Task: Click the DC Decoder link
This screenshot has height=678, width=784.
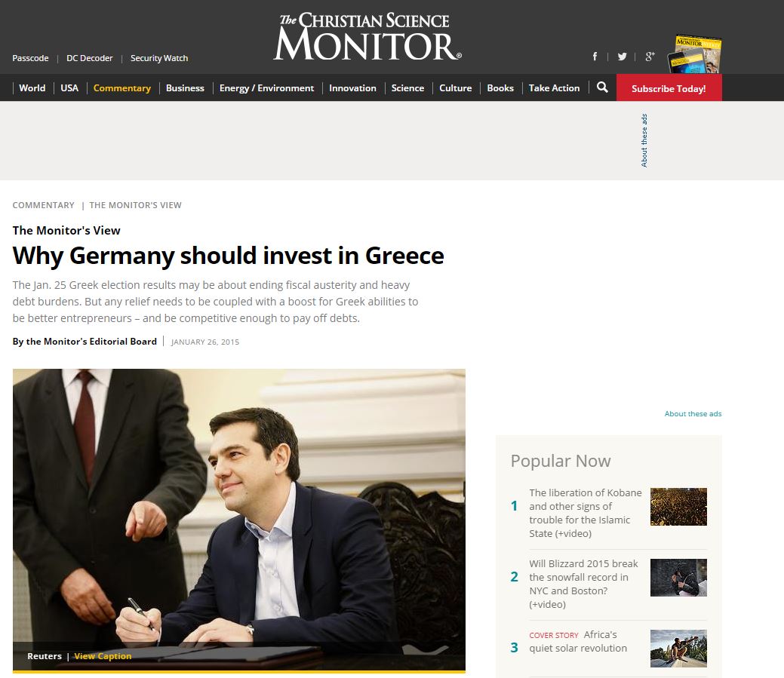Action: click(x=90, y=58)
